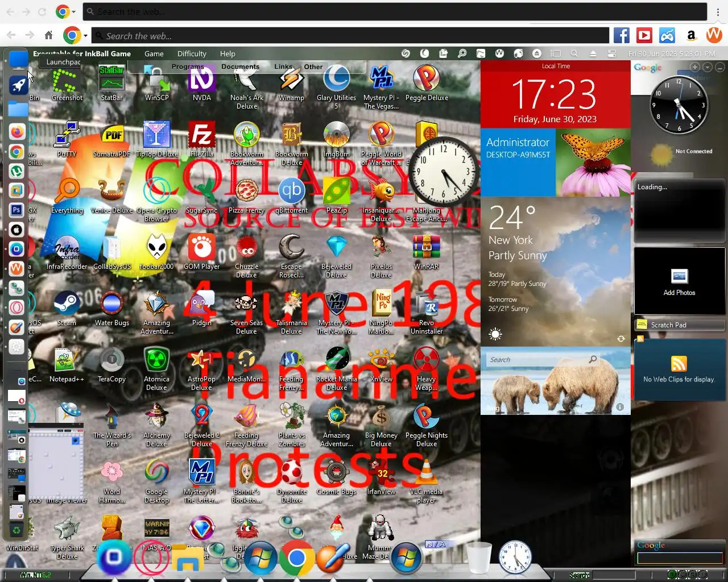
Task: Open Revo Uninstaller icon
Action: [x=427, y=312]
